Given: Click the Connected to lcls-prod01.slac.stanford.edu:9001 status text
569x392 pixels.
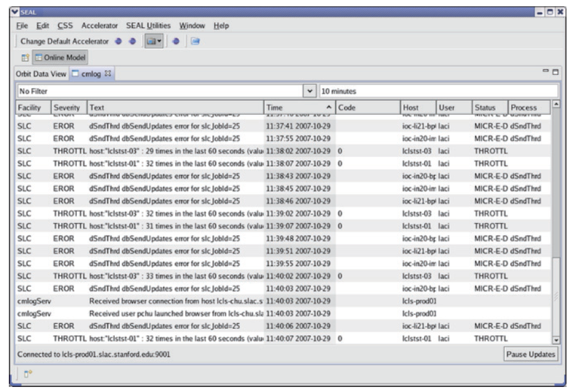Looking at the screenshot, I should [x=94, y=354].
